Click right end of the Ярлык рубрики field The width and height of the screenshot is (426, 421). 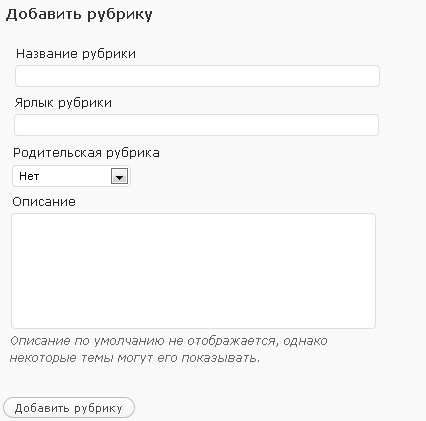(373, 125)
